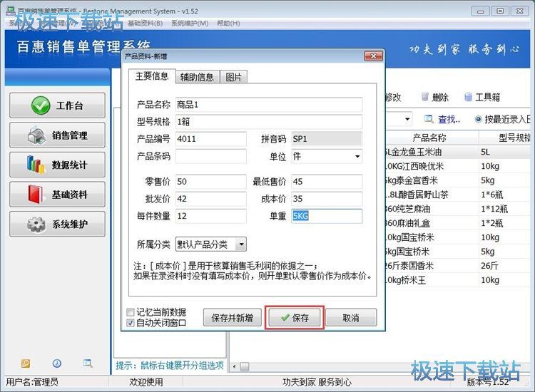The image size is (535, 392).
Task: Switch to 主要信息 tab
Action: [152, 76]
